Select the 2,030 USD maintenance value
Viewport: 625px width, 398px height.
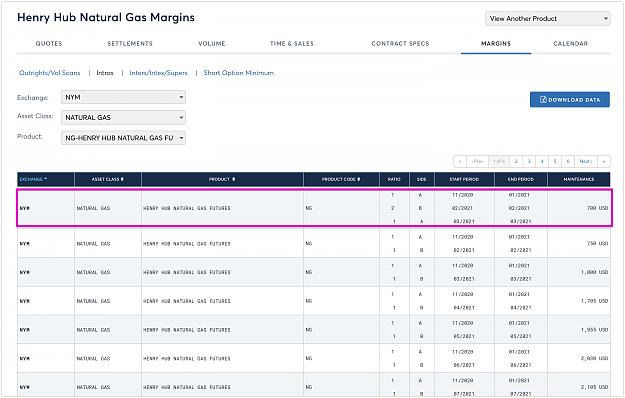click(594, 358)
